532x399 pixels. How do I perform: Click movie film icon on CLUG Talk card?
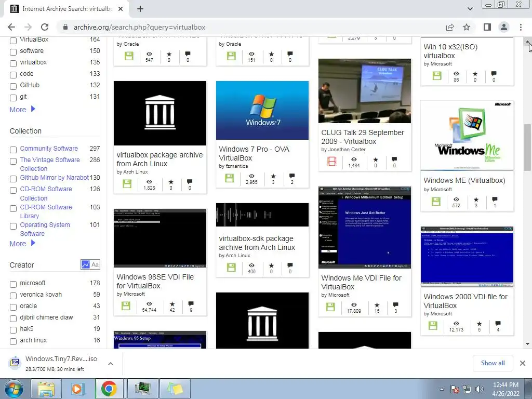(x=332, y=162)
